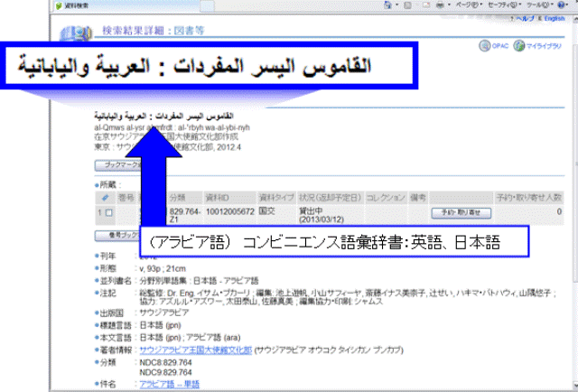The height and width of the screenshot is (392, 578).
Task: Click the 注記 notes field label
Action: pos(107,293)
